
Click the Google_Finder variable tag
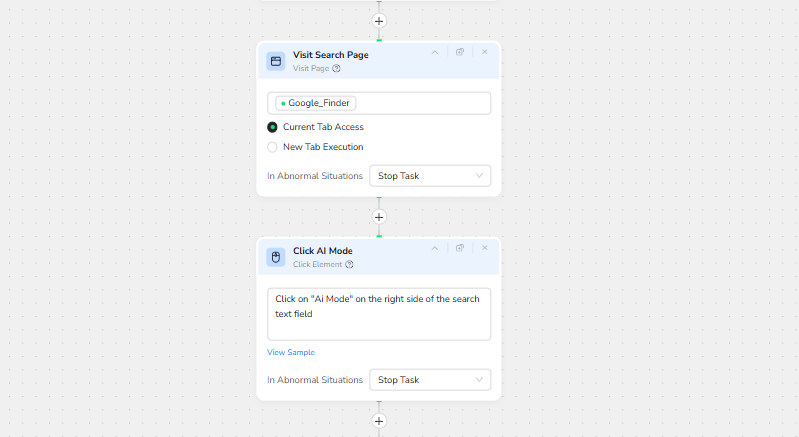[x=317, y=103]
